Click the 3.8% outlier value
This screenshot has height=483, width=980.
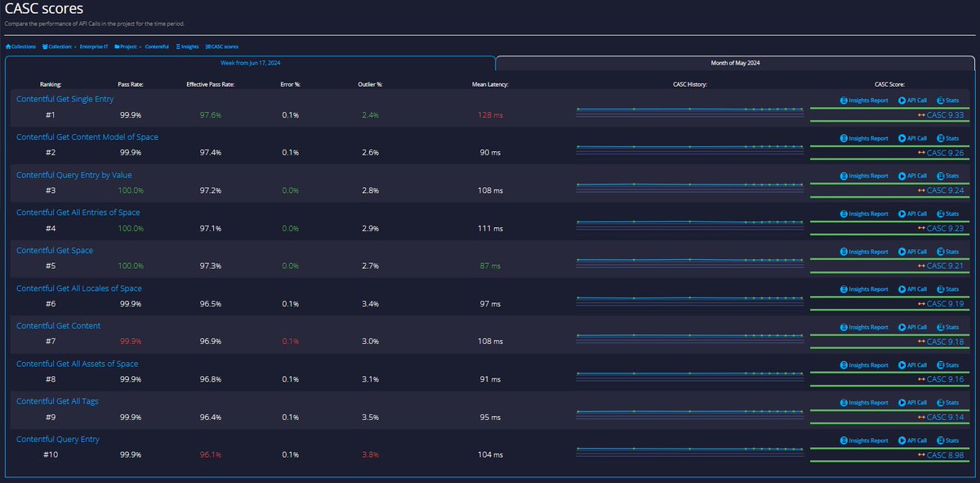click(368, 455)
